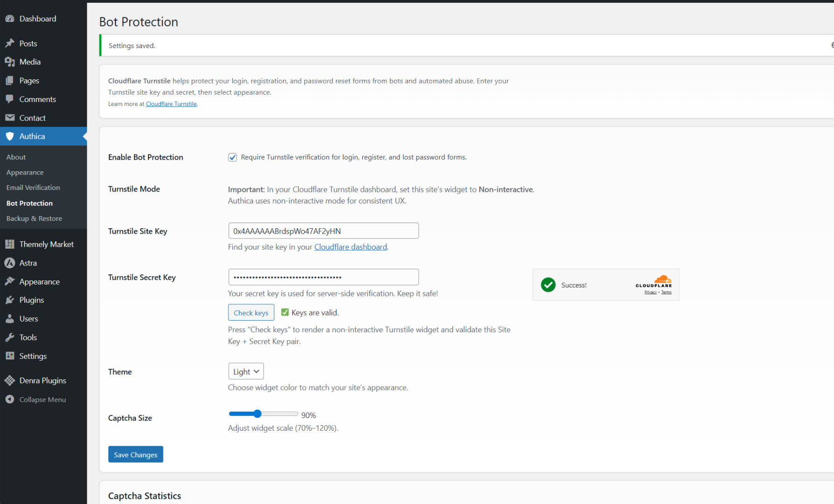Click the Captcha Size slider handle
The image size is (834, 504).
click(x=257, y=414)
